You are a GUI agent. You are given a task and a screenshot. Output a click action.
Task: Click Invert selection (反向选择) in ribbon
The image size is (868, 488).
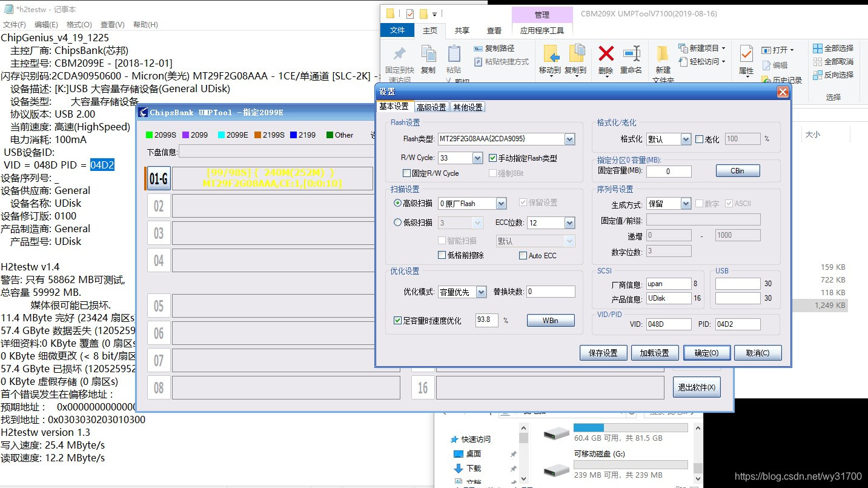coord(833,75)
